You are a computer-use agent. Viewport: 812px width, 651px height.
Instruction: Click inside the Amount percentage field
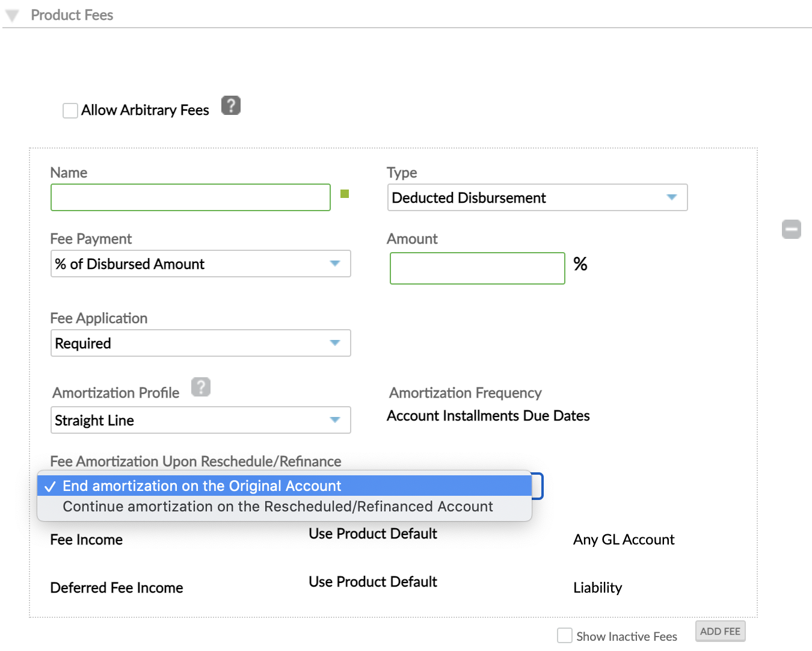(x=477, y=268)
